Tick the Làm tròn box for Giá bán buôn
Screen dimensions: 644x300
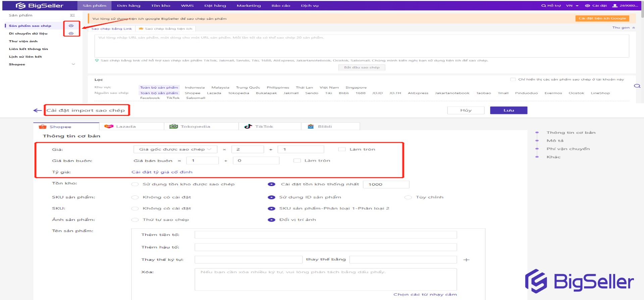[297, 161]
